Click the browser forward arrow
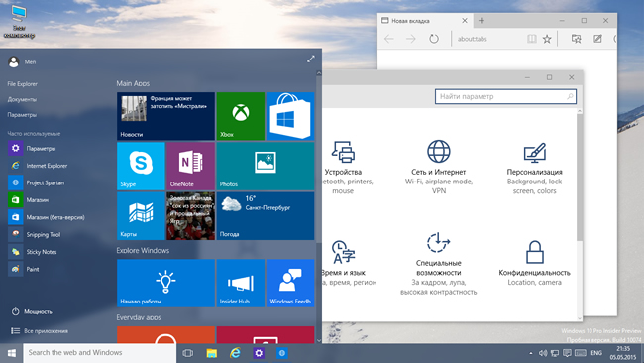 coord(411,39)
